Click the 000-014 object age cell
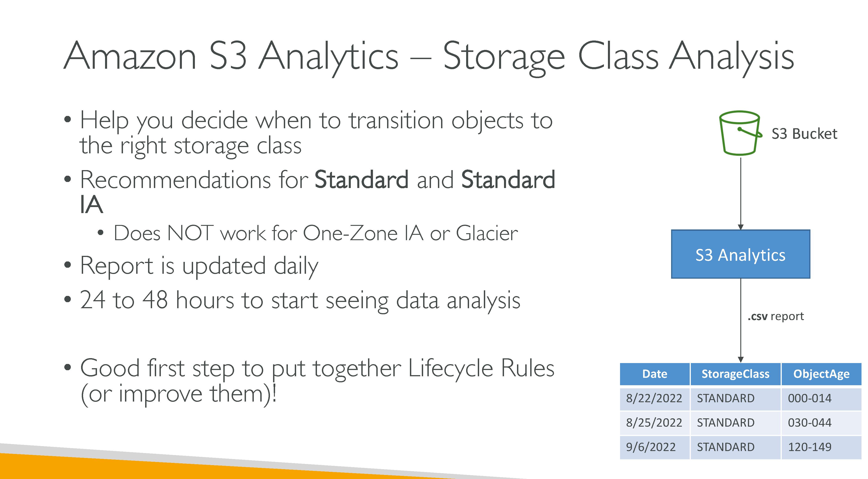Viewport: 868px width, 479px height. pos(809,399)
